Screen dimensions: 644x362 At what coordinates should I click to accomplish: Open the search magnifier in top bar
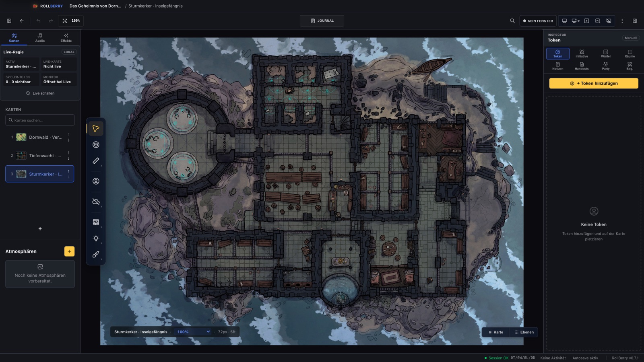(x=512, y=21)
